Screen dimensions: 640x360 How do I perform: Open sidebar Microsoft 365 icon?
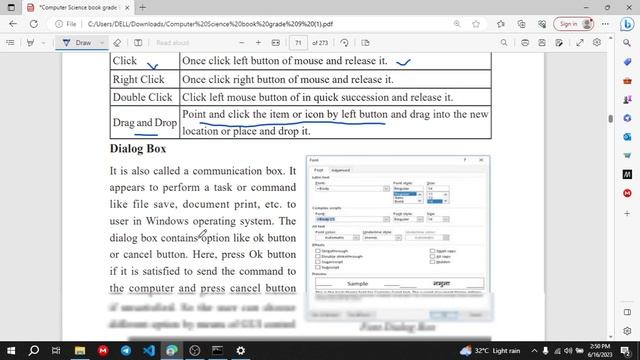[627, 118]
